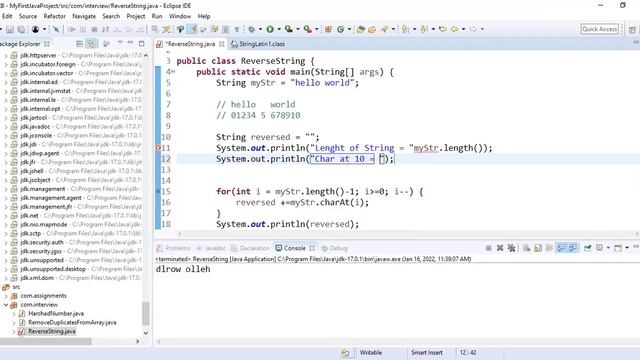Click the Open Type icon
The width and height of the screenshot is (640, 360).
point(360,29)
